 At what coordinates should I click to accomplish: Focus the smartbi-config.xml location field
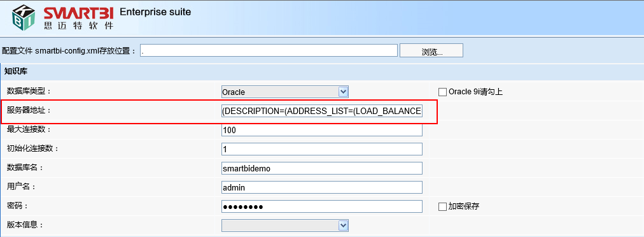(x=269, y=50)
